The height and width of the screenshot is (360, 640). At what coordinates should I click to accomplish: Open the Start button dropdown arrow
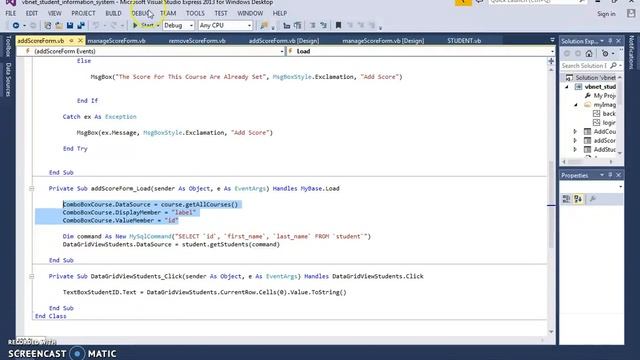pyautogui.click(x=158, y=25)
